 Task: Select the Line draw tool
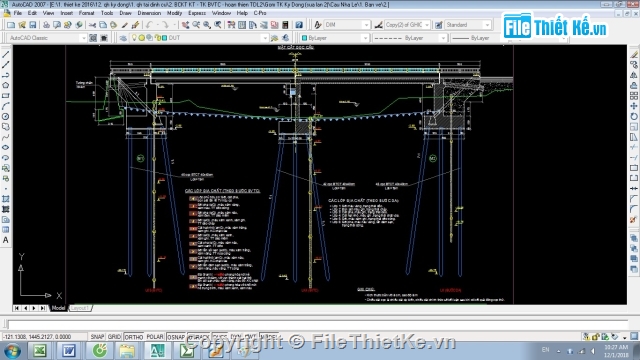6,54
